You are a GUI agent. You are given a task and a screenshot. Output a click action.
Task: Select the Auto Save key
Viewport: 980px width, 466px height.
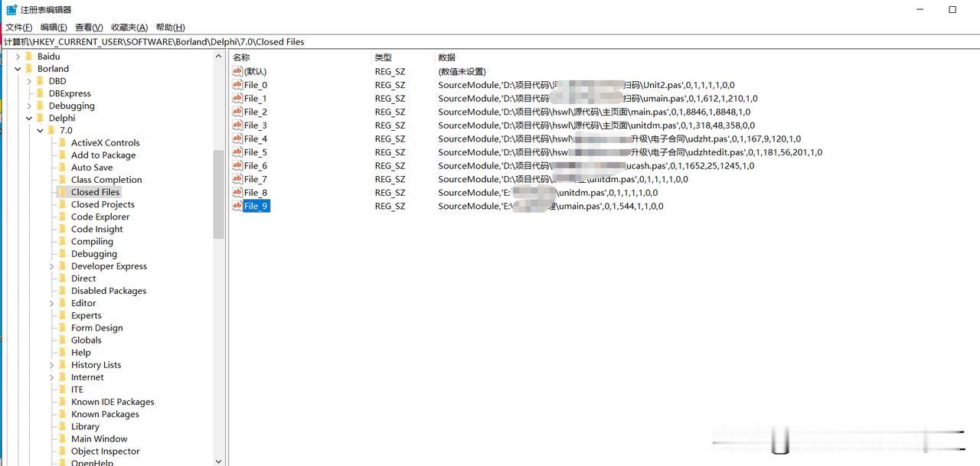click(92, 167)
